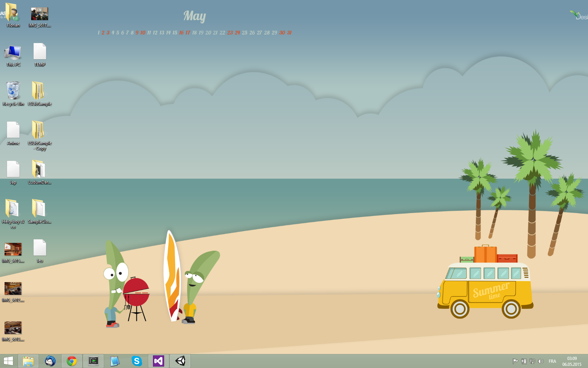Open File Explorer from the taskbar

click(28, 361)
